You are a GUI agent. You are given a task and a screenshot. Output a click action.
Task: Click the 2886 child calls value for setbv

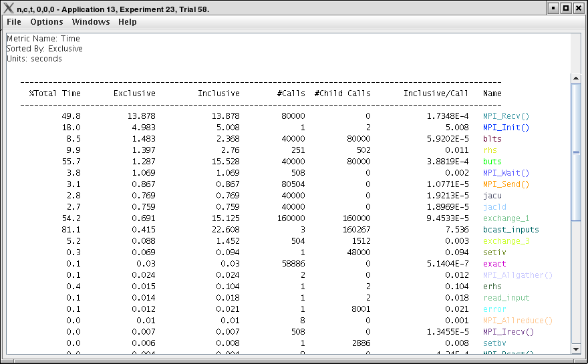[x=361, y=343]
